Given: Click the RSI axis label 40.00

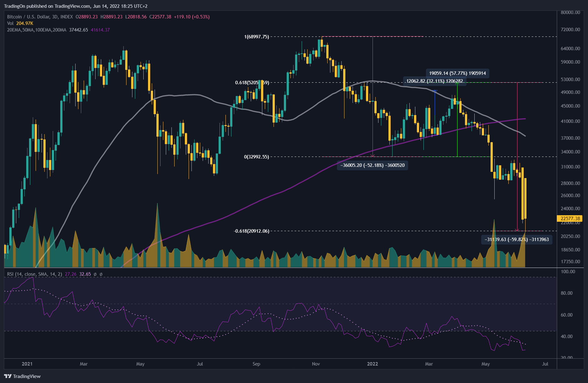Looking at the screenshot, I should click(567, 337).
